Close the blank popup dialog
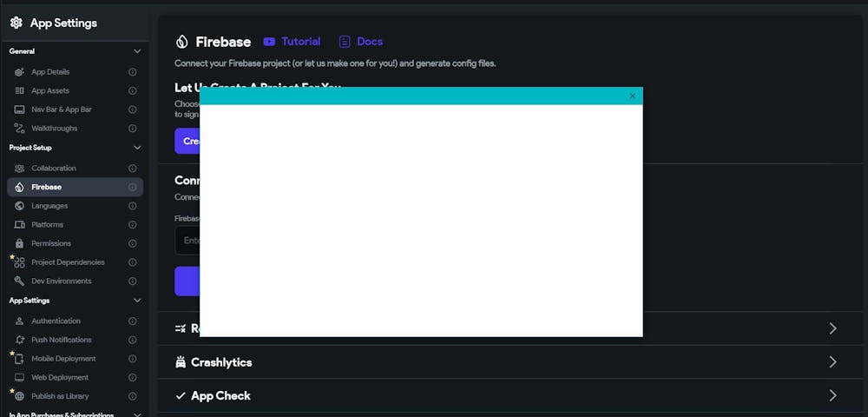This screenshot has height=417, width=868. tap(633, 96)
